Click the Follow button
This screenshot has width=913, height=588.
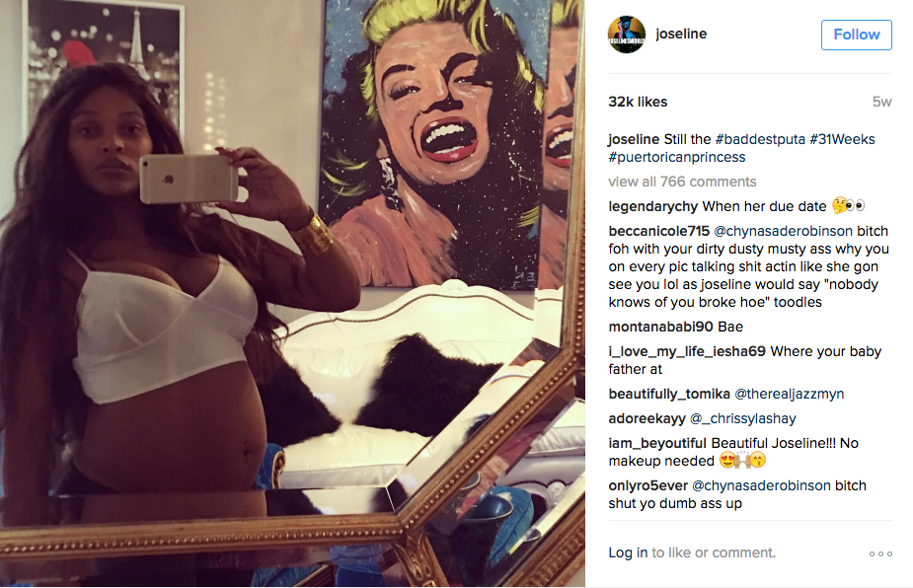pyautogui.click(x=856, y=35)
